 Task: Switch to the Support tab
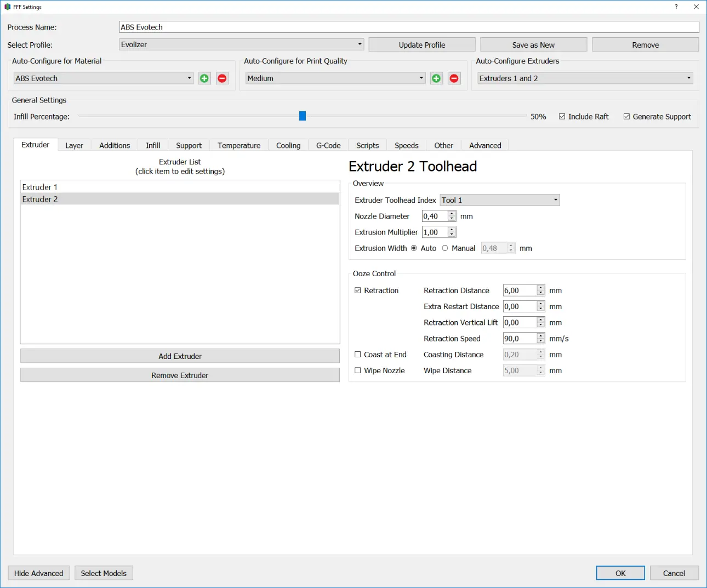pyautogui.click(x=189, y=145)
